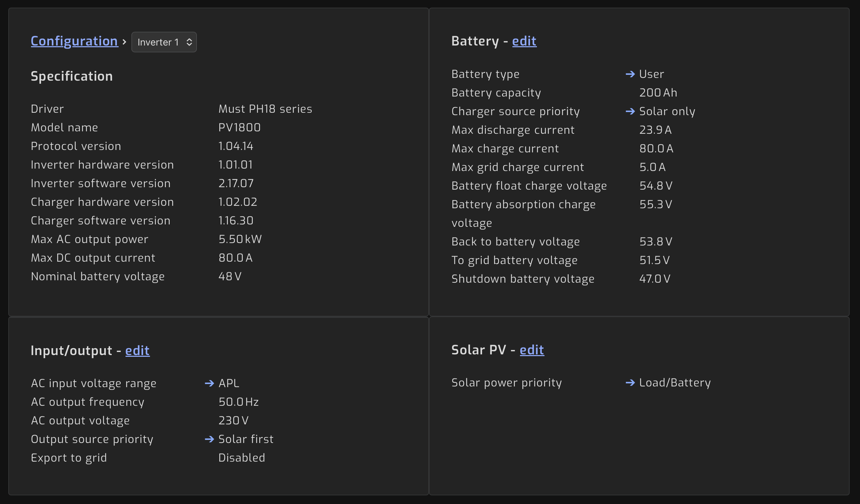Click the arrow icon beside Battery type
The height and width of the screenshot is (504, 860).
[630, 74]
